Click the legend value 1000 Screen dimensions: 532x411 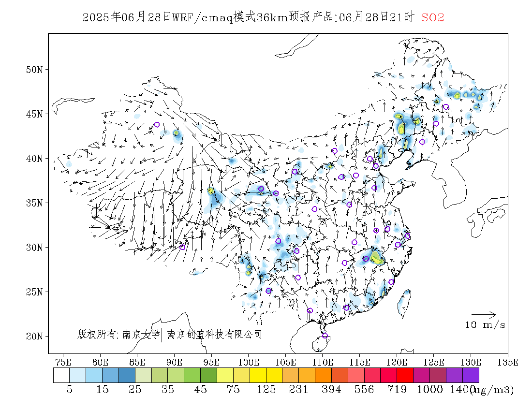pos(429,390)
